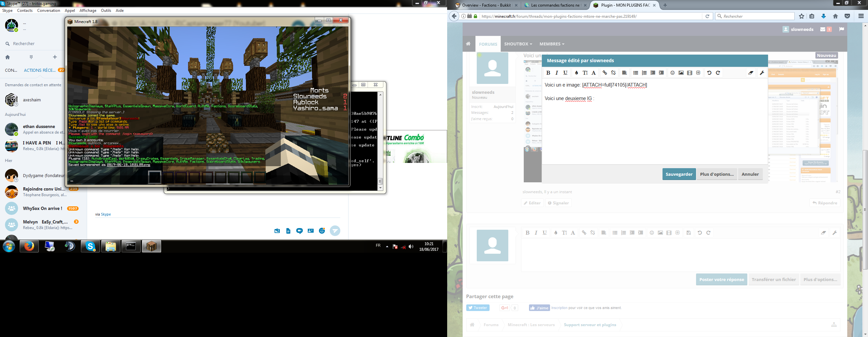Go to the Firefox home page
This screenshot has width=868, height=337.
click(835, 16)
